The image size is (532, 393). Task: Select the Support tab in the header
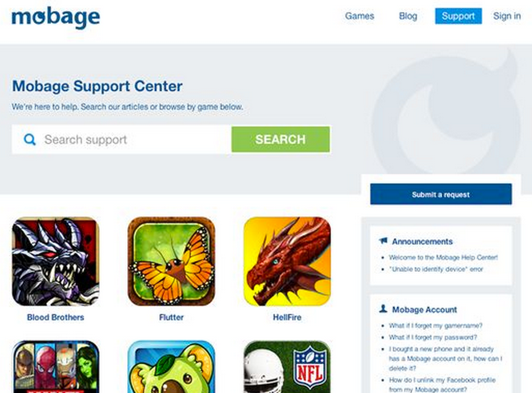pos(459,16)
